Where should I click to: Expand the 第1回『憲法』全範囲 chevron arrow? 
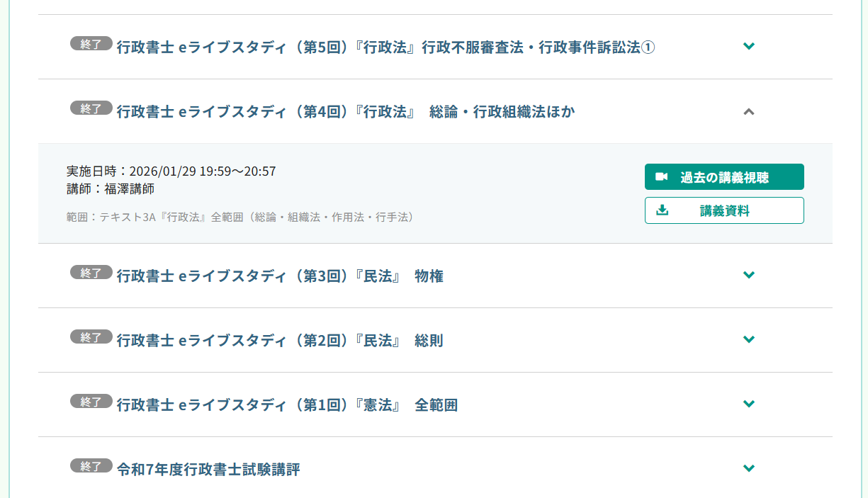point(749,404)
